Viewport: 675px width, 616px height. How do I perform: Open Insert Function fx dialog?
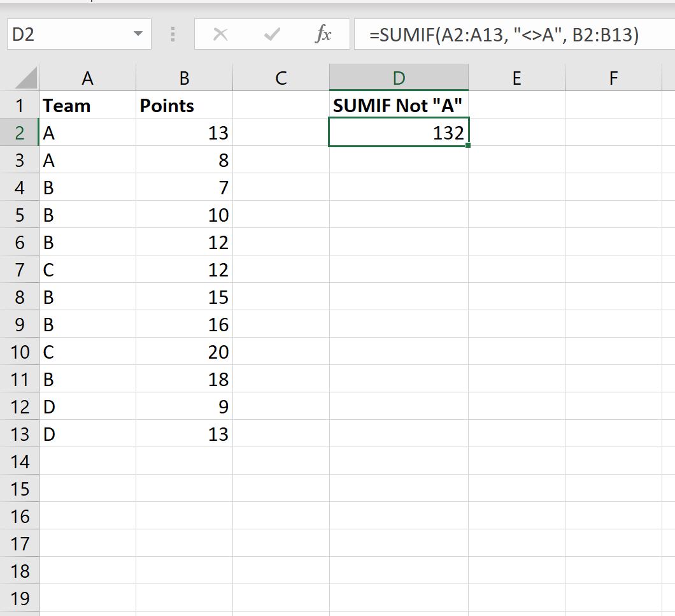pyautogui.click(x=323, y=34)
